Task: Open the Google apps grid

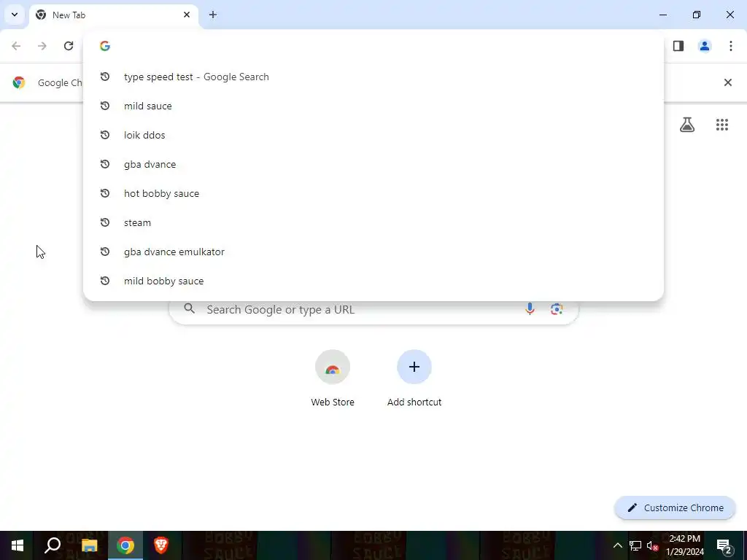Action: click(x=722, y=125)
